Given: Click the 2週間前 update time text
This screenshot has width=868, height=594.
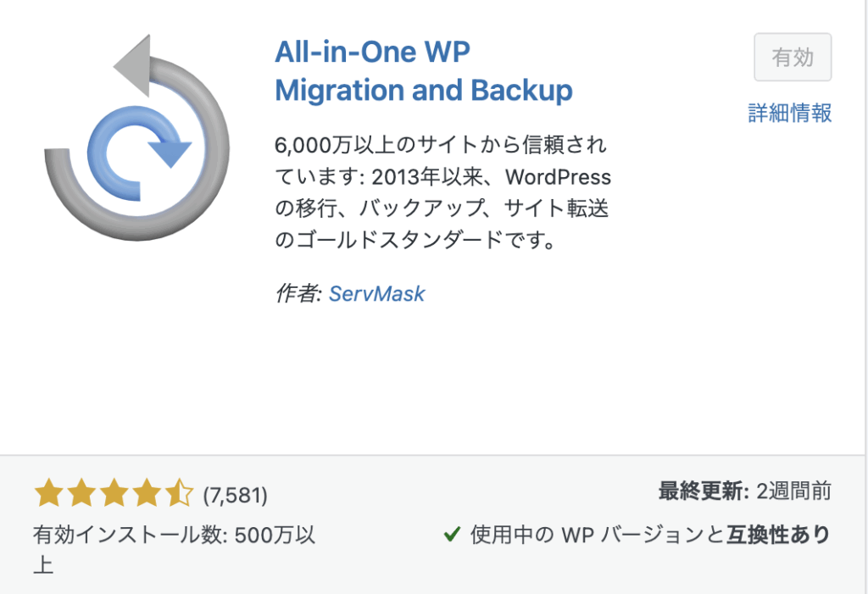Looking at the screenshot, I should pyautogui.click(x=793, y=491).
